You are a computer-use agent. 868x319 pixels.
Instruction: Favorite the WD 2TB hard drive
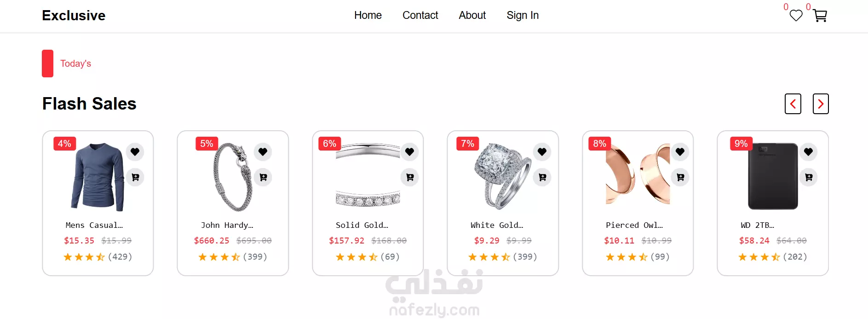coord(808,151)
